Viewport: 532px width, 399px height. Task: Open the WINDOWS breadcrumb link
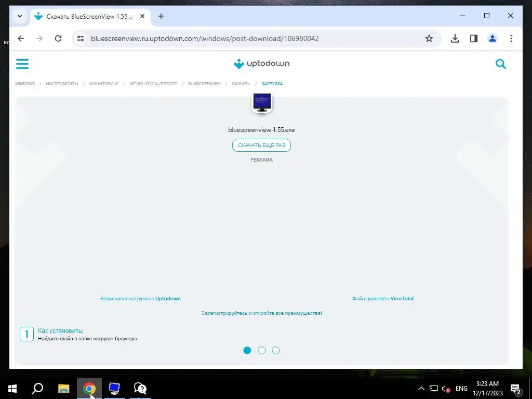click(x=25, y=84)
